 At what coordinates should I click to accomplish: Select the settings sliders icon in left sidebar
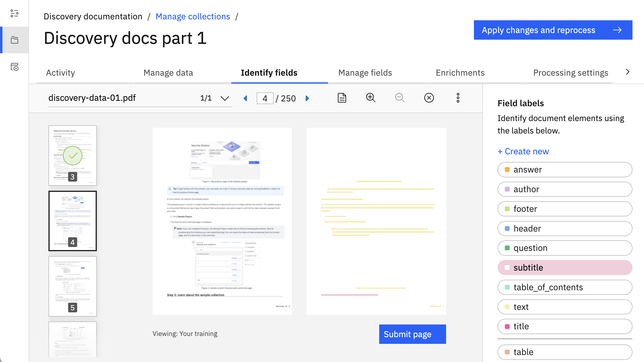14,13
